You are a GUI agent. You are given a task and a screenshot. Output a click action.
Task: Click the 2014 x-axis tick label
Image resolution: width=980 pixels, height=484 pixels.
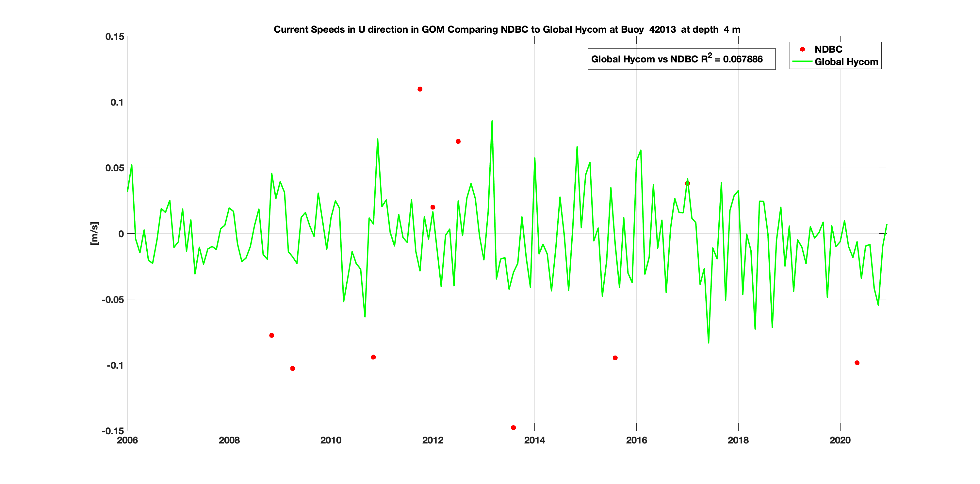point(534,440)
